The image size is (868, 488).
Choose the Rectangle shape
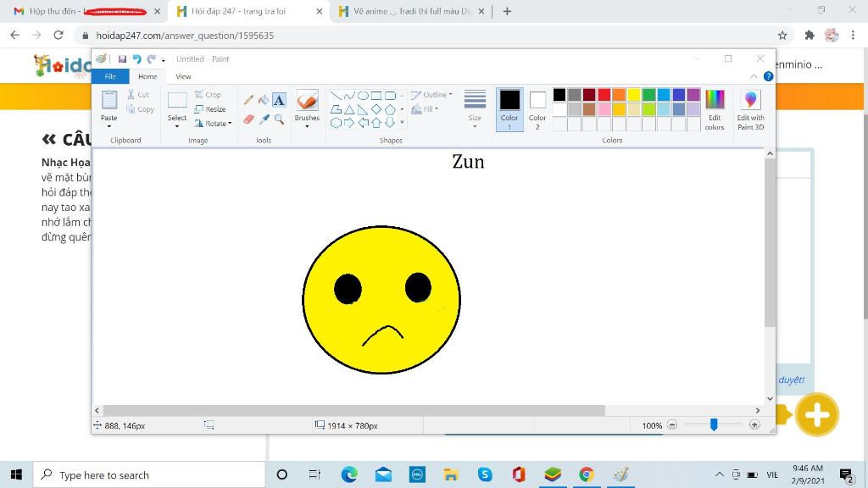376,96
